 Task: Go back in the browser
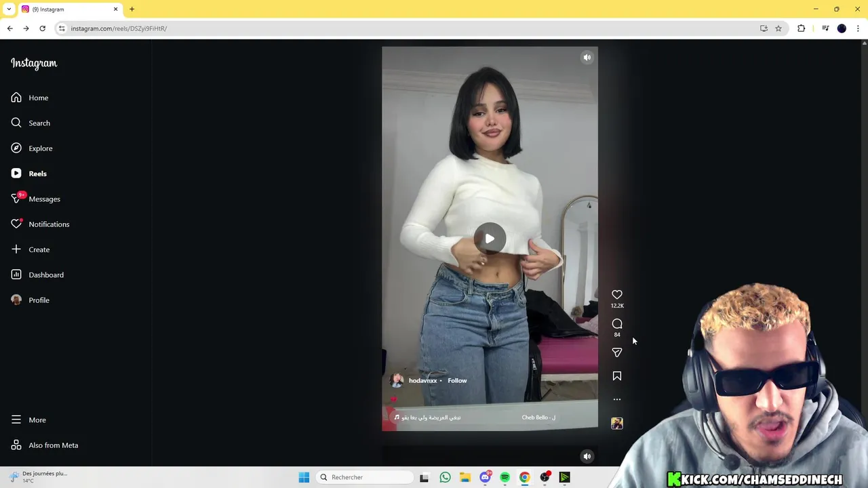[9, 28]
